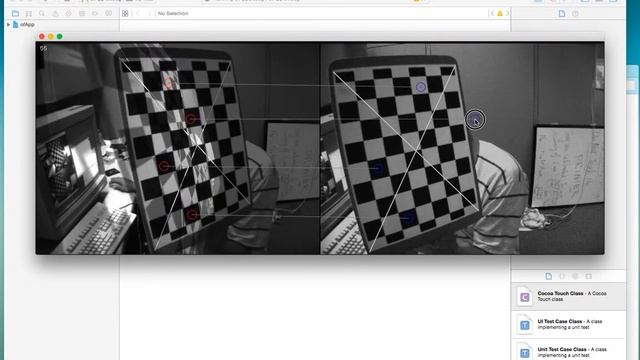
Task: Open the Debug navigator icon
Action: (x=82, y=13)
